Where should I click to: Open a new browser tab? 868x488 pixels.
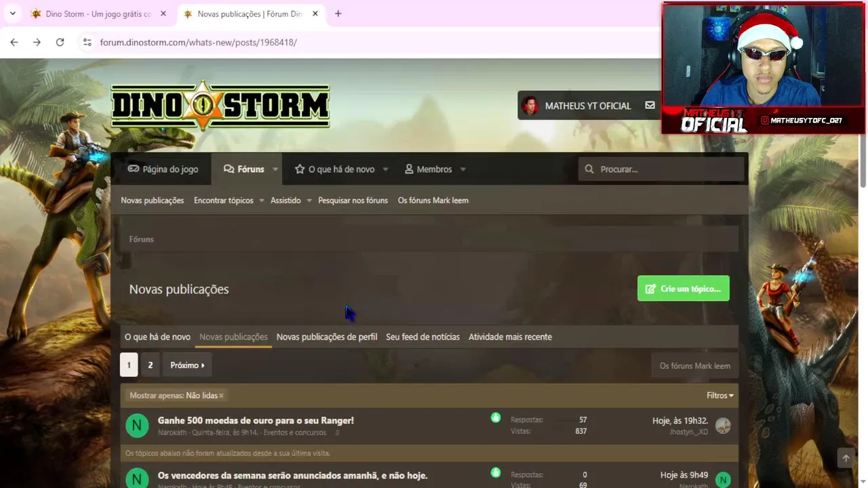[338, 14]
